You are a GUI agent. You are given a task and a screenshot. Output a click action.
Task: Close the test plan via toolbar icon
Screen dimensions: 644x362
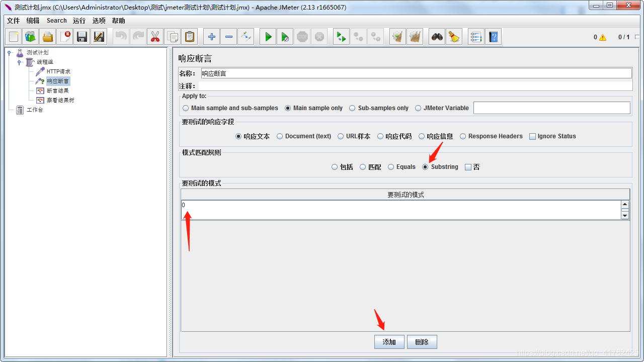(65, 37)
